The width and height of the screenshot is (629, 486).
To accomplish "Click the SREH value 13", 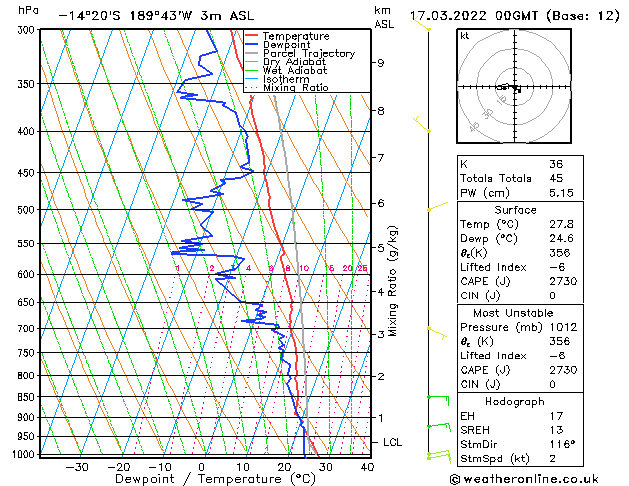I will pos(556,430).
